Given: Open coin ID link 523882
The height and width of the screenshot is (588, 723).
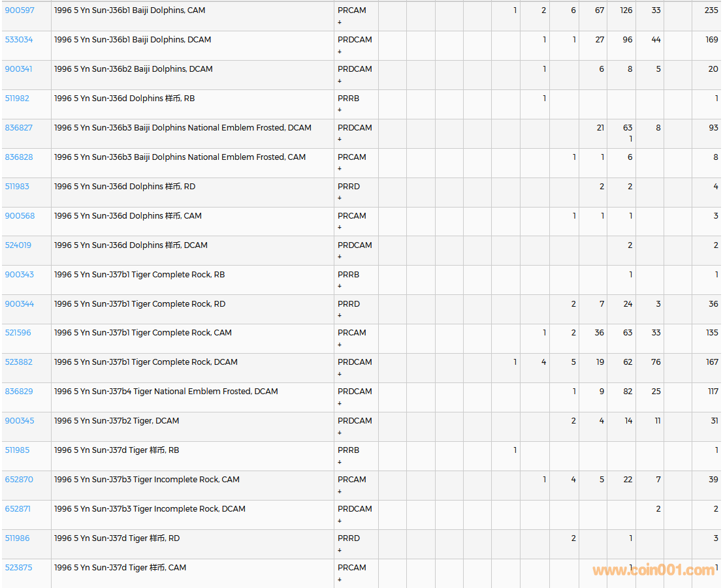Looking at the screenshot, I should (x=19, y=362).
